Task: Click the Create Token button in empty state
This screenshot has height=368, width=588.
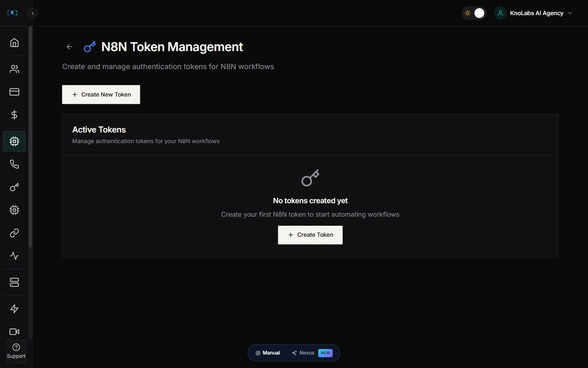Action: [310, 235]
